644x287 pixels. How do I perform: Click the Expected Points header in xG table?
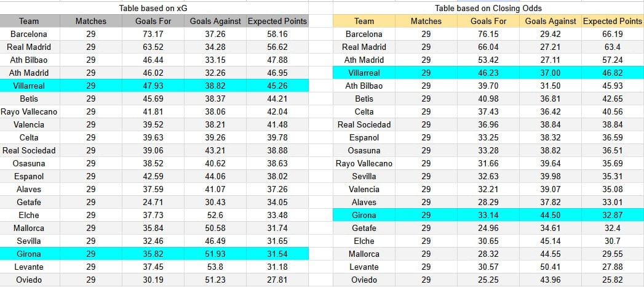click(x=277, y=21)
